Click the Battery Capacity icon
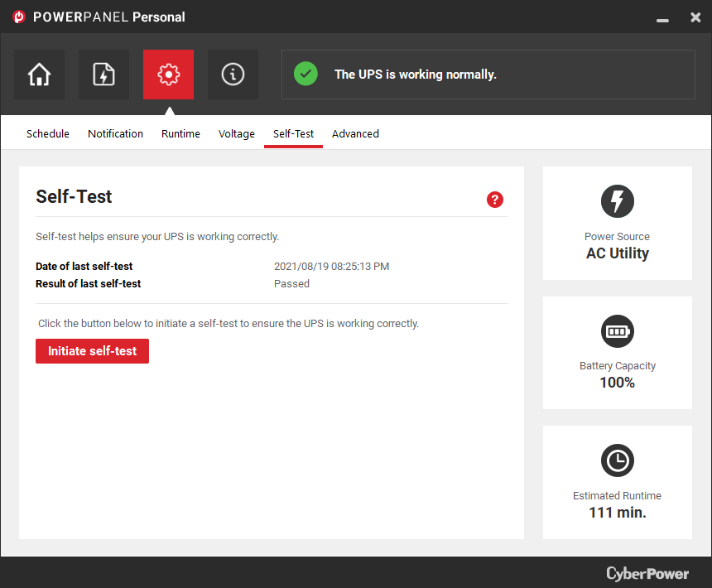Screen dimensions: 712x588 pos(618,331)
